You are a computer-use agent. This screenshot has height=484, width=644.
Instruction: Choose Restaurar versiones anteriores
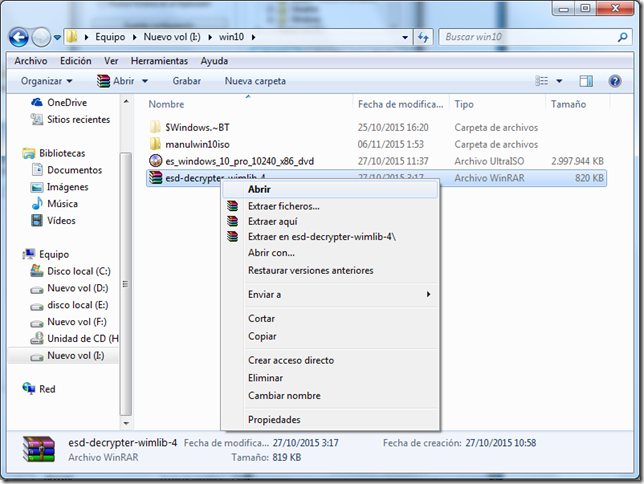(x=330, y=270)
